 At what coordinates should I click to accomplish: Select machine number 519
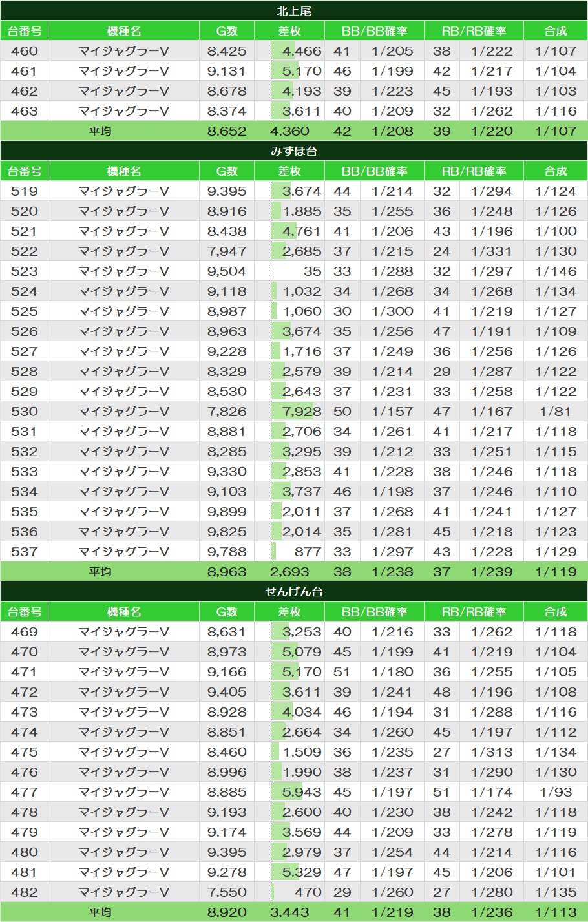point(25,191)
